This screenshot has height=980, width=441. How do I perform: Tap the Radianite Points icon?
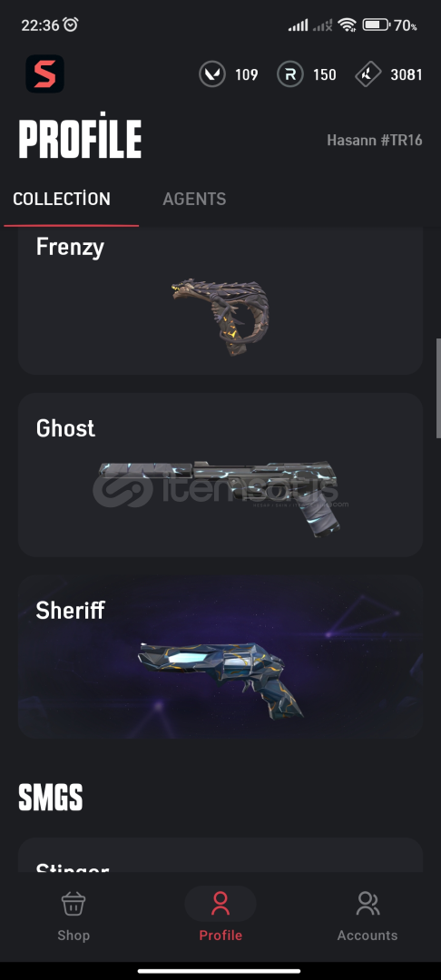click(289, 74)
